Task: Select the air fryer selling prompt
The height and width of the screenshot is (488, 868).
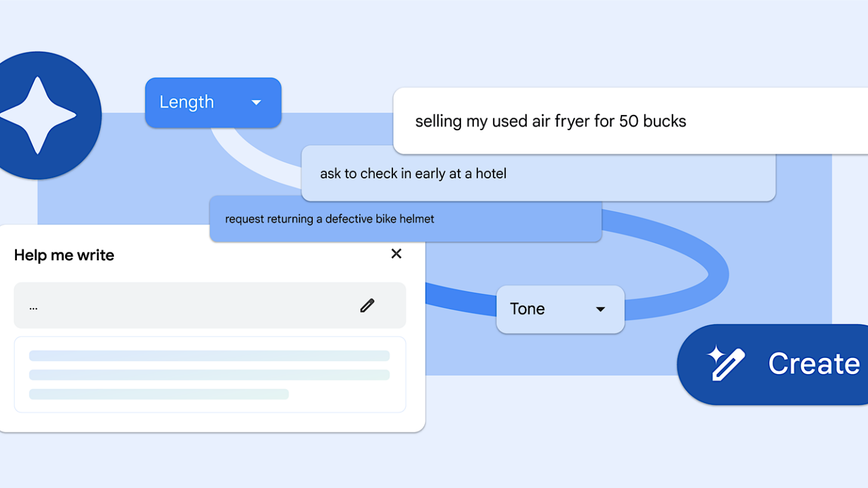Action: point(550,121)
